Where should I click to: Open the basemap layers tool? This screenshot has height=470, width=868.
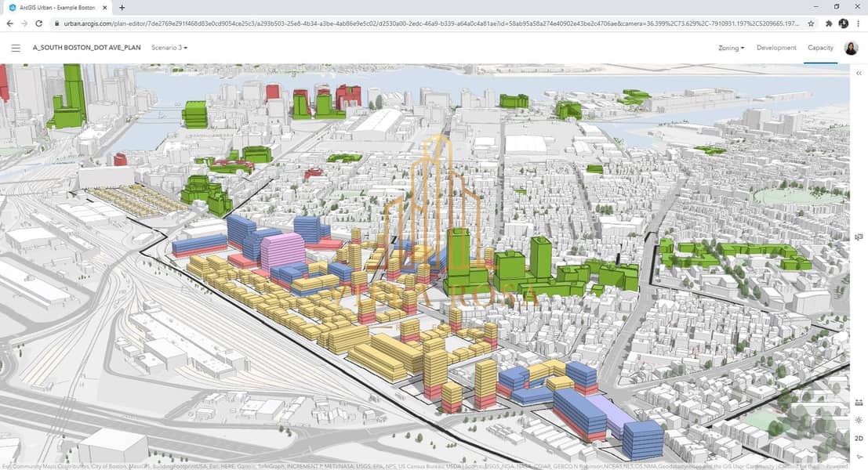[x=859, y=403]
